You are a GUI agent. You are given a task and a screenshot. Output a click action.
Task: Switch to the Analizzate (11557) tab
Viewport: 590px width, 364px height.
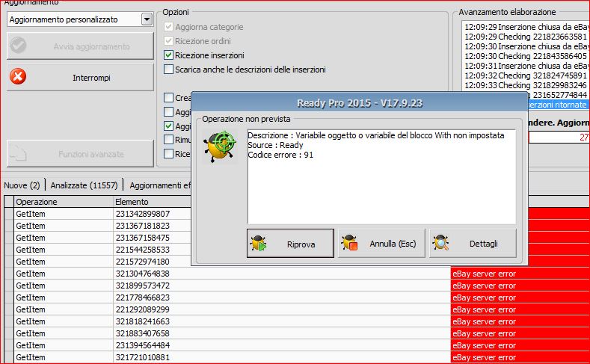[84, 185]
